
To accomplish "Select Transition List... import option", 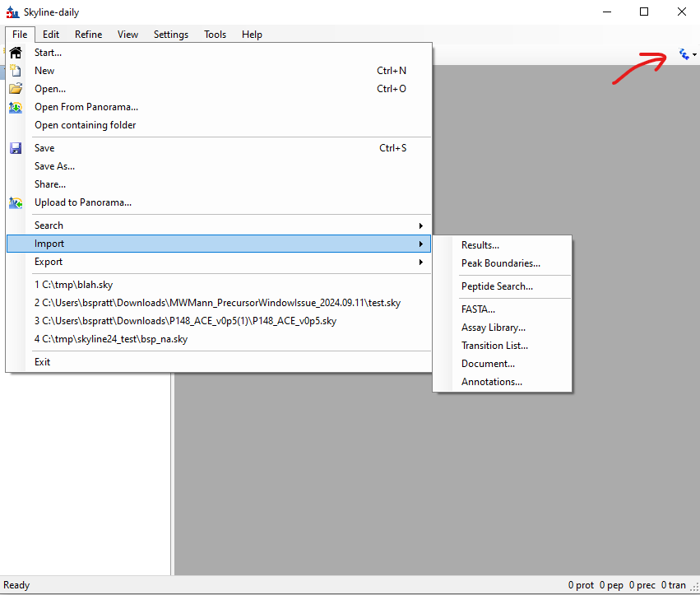I will [x=494, y=346].
